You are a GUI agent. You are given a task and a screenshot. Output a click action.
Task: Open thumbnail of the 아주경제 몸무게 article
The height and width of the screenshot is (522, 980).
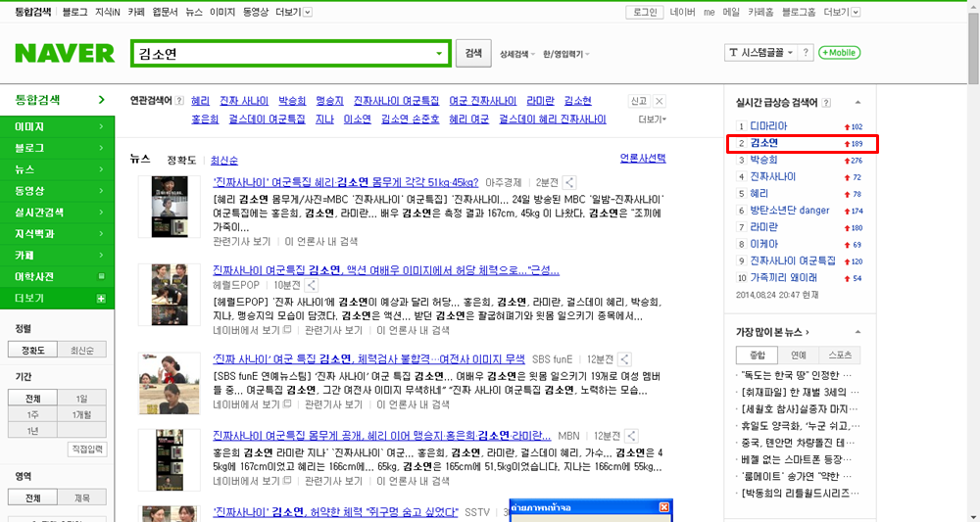(170, 207)
